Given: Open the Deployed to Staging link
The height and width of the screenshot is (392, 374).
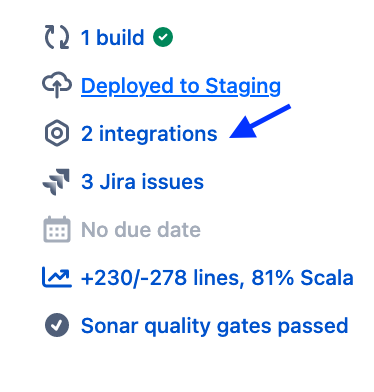Looking at the screenshot, I should pos(181,86).
